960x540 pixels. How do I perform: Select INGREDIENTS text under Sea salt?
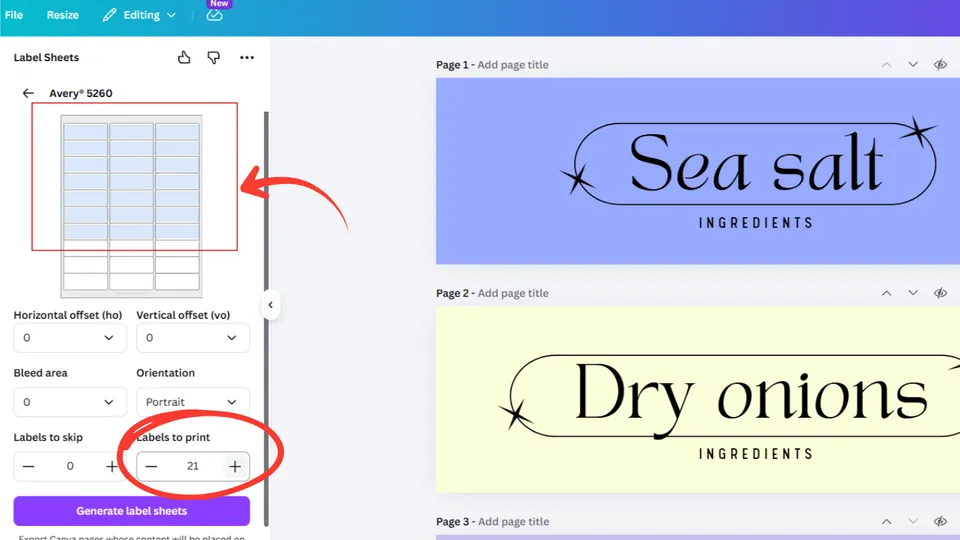point(756,223)
